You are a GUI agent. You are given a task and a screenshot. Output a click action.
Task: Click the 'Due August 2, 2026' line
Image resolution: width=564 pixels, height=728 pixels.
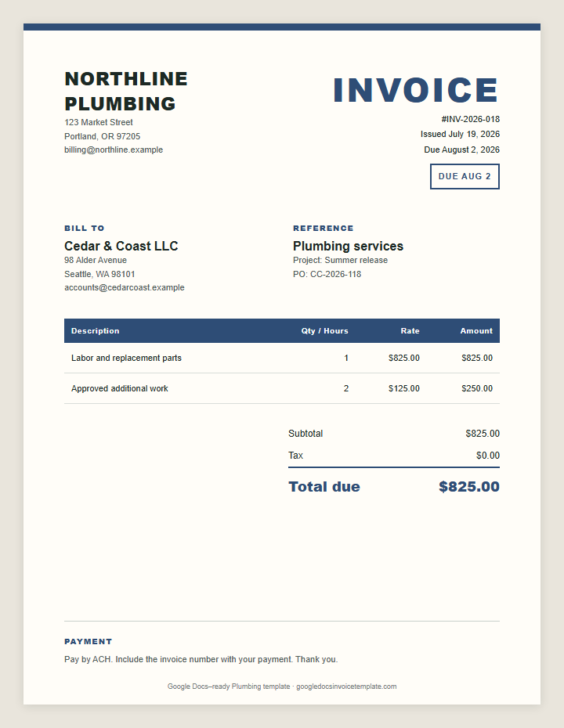tap(462, 150)
